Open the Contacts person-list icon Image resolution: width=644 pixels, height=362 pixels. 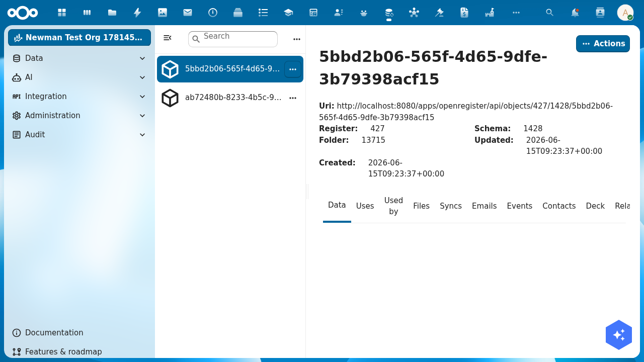pyautogui.click(x=339, y=13)
